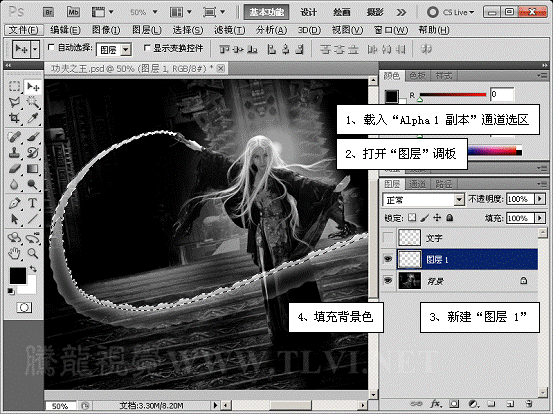Swap foreground and background colors
The height and width of the screenshot is (414, 553).
(x=33, y=269)
